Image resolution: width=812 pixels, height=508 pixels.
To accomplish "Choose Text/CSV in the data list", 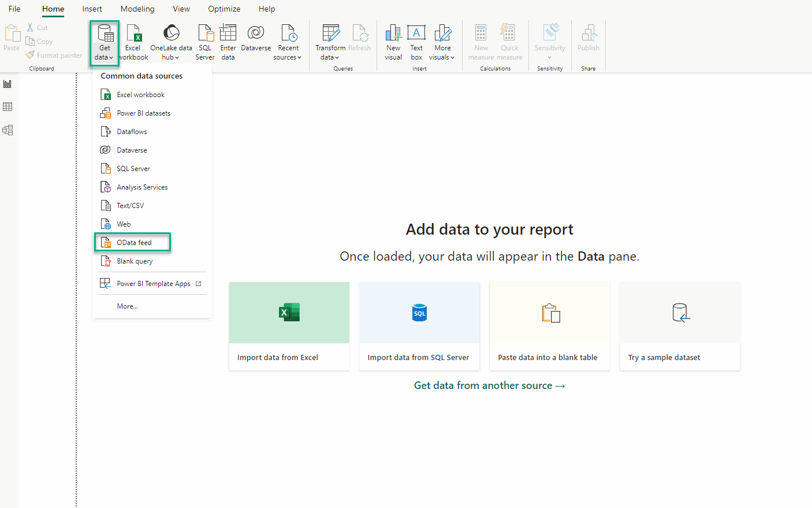I will 131,206.
